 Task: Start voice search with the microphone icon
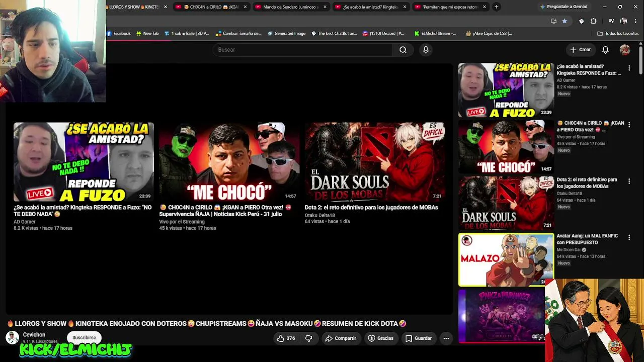(426, 50)
